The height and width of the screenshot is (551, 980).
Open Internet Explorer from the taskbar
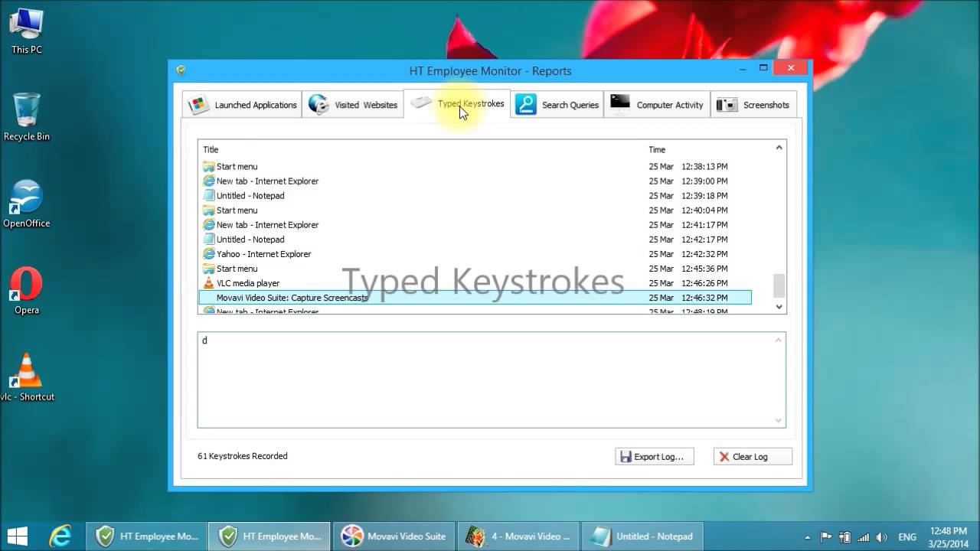(x=60, y=536)
